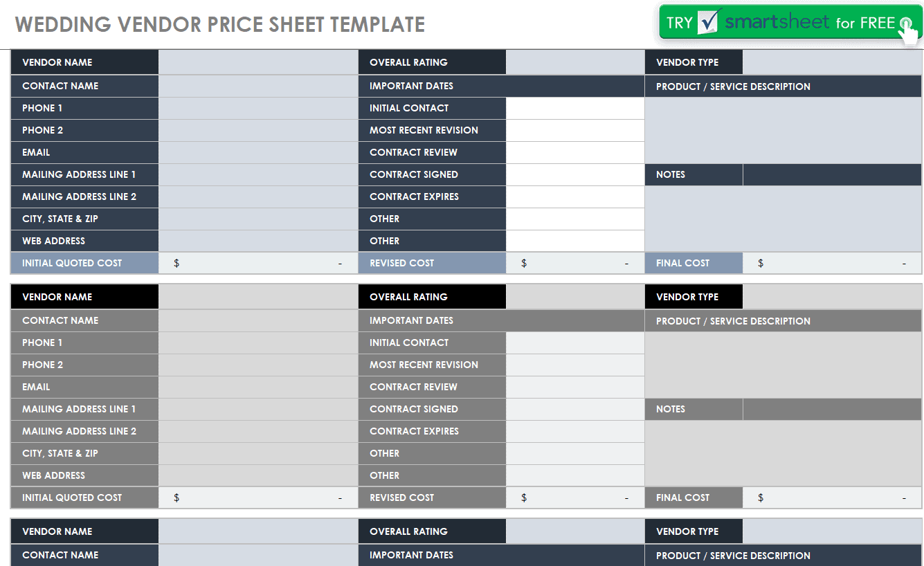Viewport: 924px width, 566px height.
Task: Click Contact Name input cell in third bottom block
Action: point(258,555)
